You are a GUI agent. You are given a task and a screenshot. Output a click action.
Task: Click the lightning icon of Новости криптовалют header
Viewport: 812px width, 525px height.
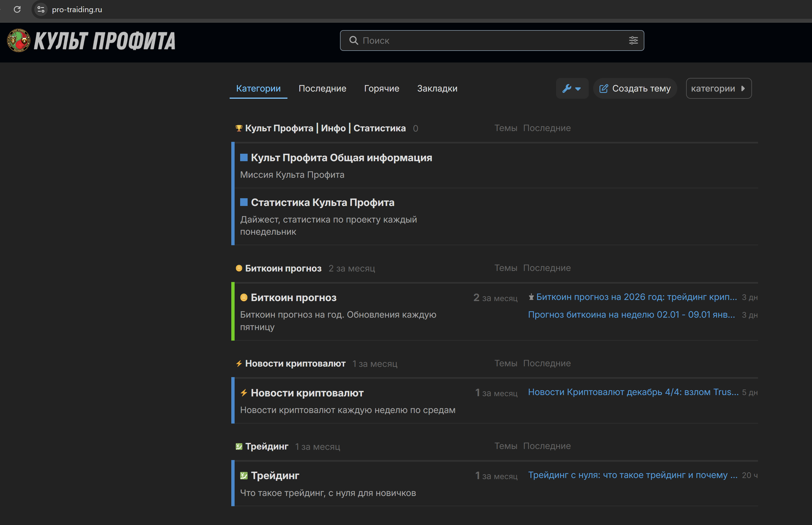pyautogui.click(x=239, y=364)
